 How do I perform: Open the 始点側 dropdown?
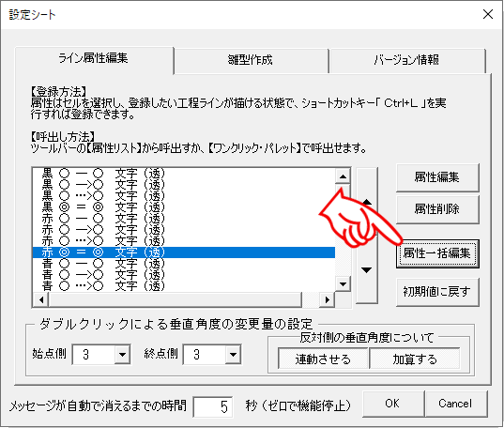(122, 355)
